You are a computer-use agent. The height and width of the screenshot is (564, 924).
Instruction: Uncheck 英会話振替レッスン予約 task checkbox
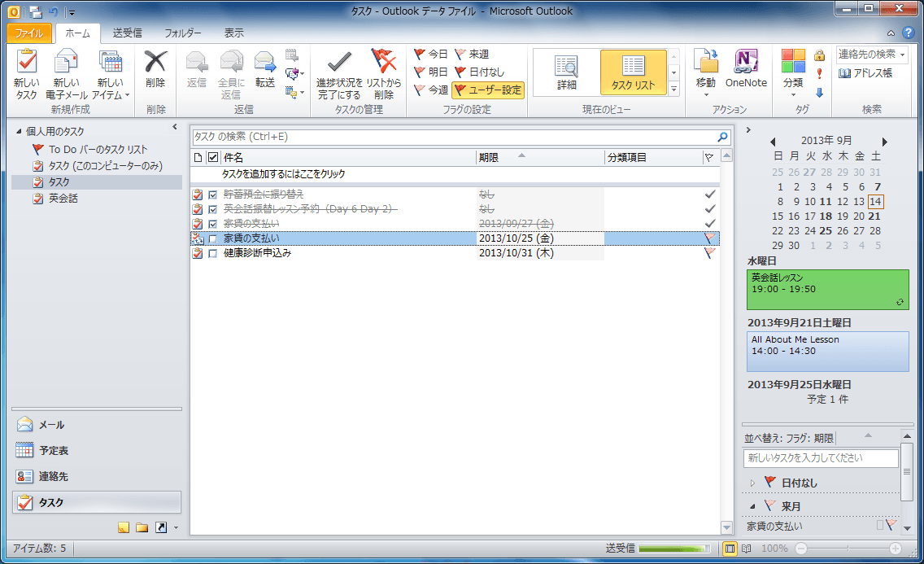pos(213,209)
